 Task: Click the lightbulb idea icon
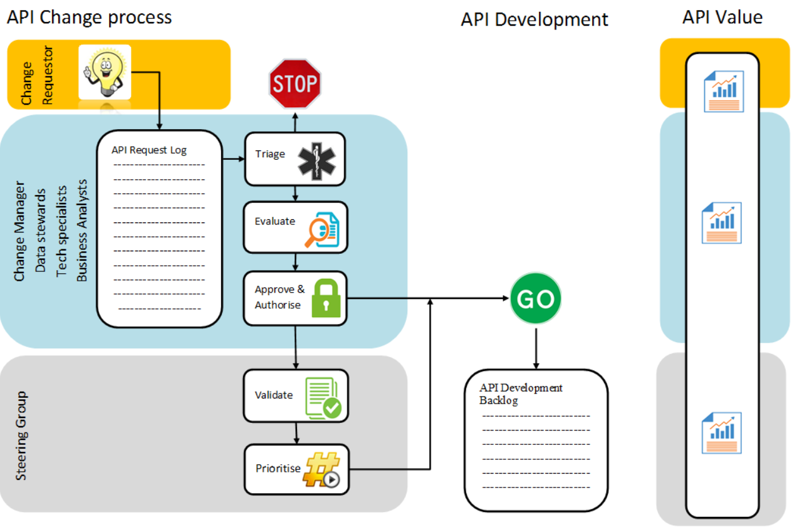tap(105, 71)
